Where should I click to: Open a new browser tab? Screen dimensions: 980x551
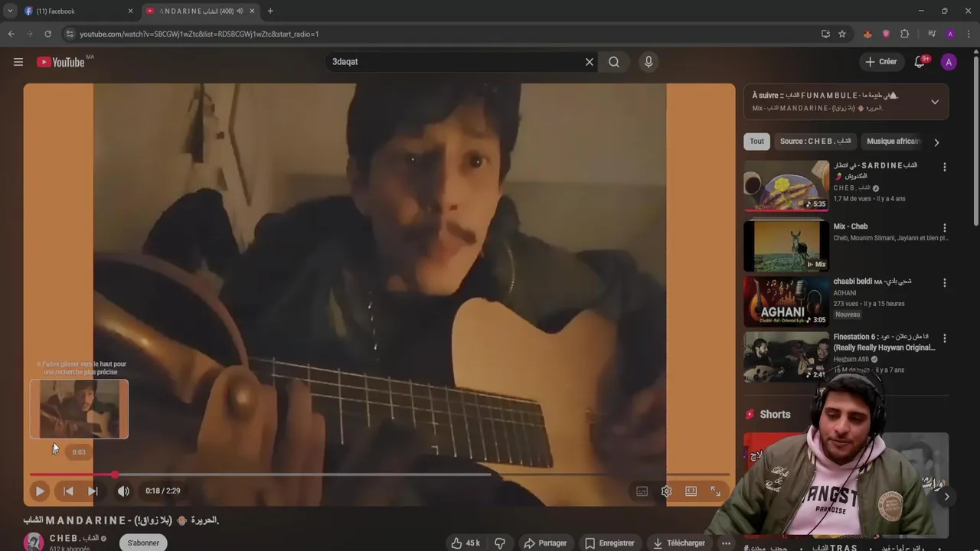pyautogui.click(x=270, y=11)
